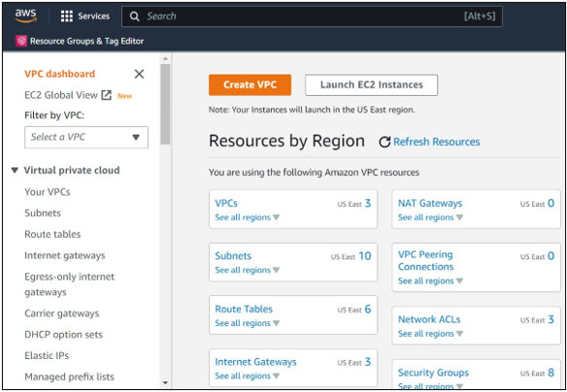Go to DHCP option sets in sidebar
The width and height of the screenshot is (567, 392).
(64, 335)
